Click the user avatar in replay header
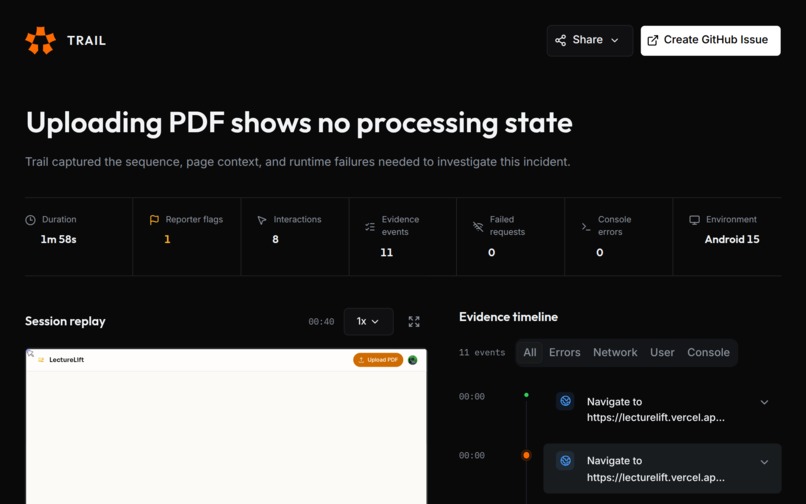The height and width of the screenshot is (504, 806). point(412,360)
